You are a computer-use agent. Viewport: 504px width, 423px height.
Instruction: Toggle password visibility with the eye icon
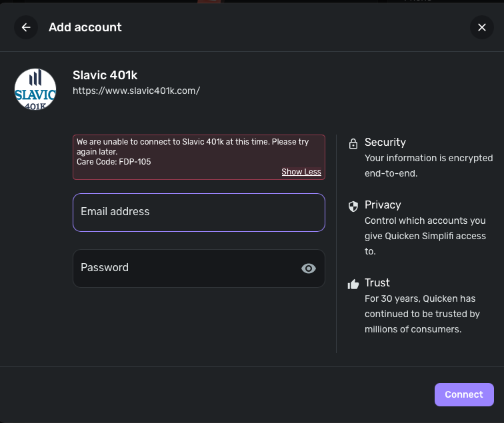click(x=308, y=268)
